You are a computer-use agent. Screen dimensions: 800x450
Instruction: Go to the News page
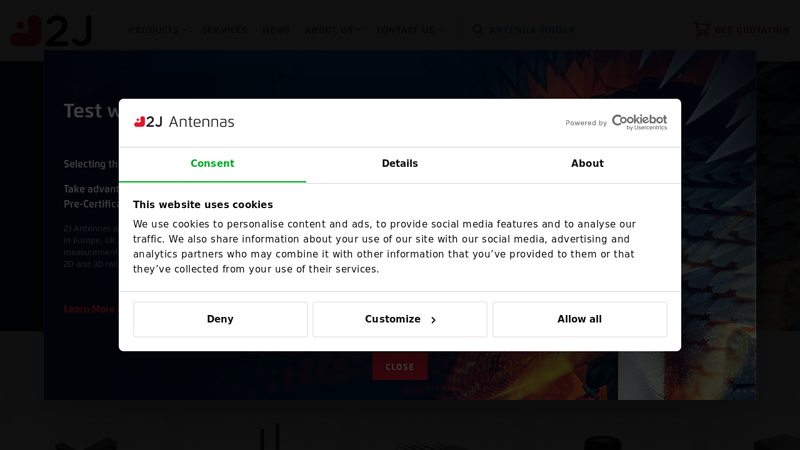point(276,30)
